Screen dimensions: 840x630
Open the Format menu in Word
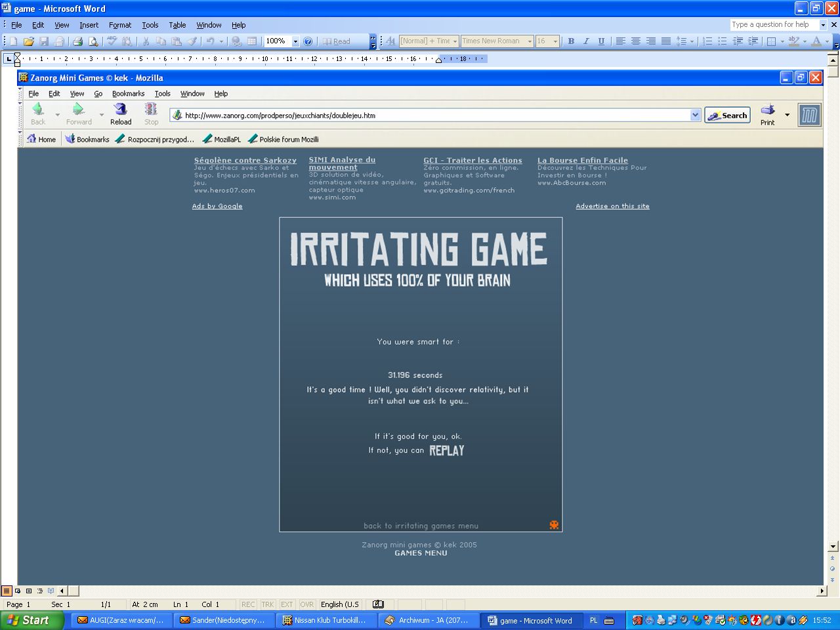tap(120, 25)
